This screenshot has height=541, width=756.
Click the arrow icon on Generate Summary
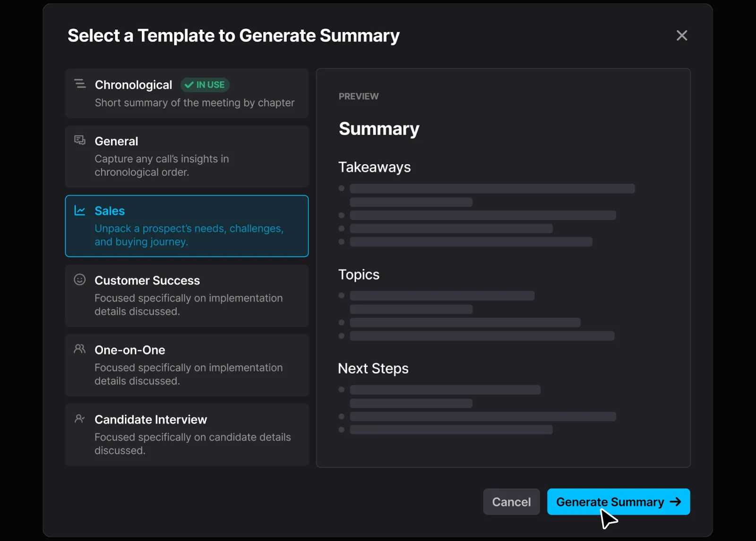pyautogui.click(x=677, y=502)
